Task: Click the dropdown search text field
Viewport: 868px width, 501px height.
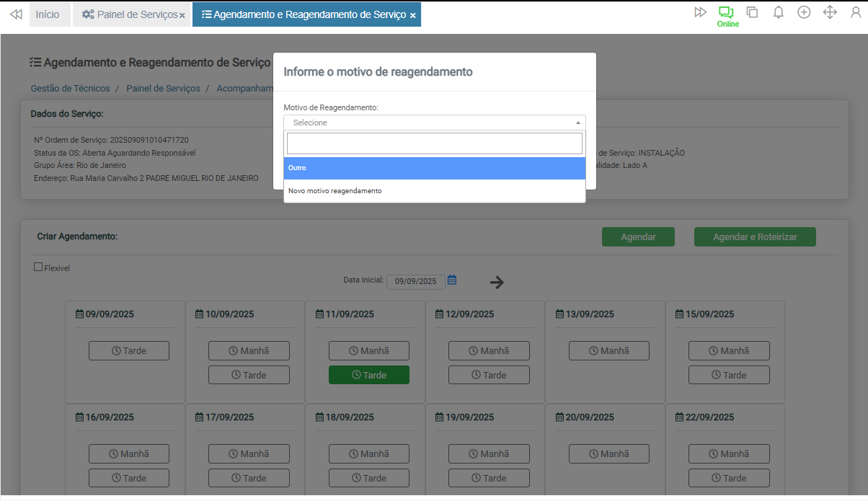Action: click(x=434, y=143)
